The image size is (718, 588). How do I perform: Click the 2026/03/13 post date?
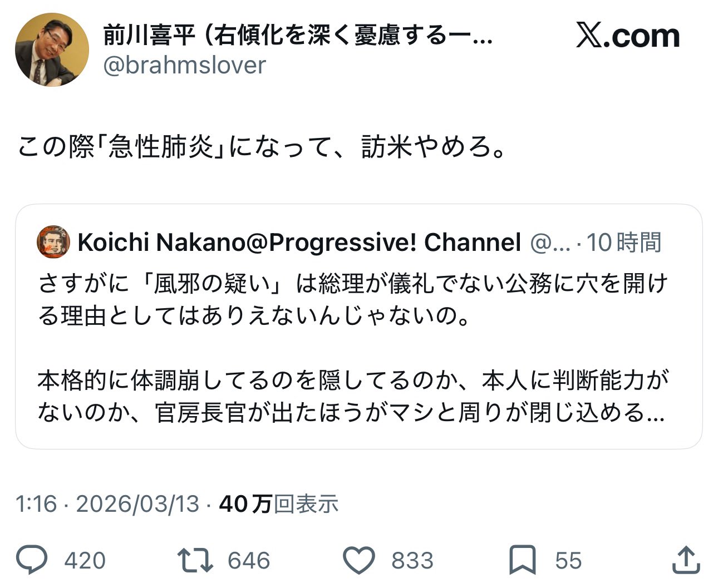pos(137,504)
